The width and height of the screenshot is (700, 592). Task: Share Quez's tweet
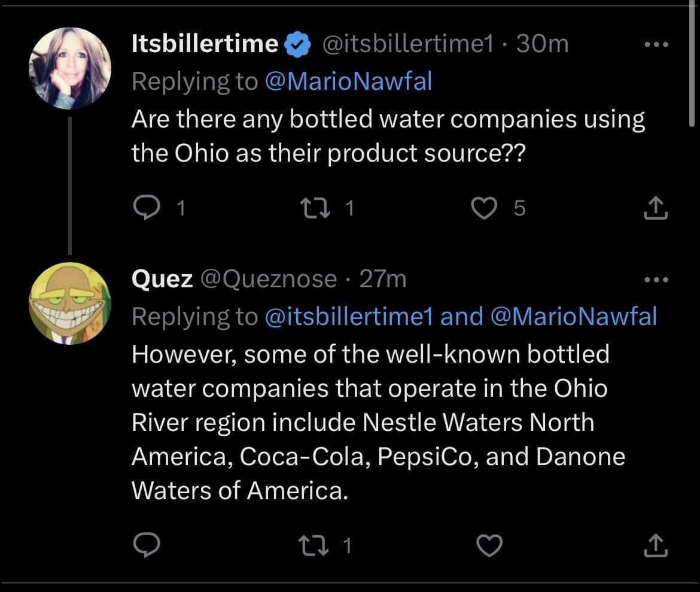(x=655, y=545)
